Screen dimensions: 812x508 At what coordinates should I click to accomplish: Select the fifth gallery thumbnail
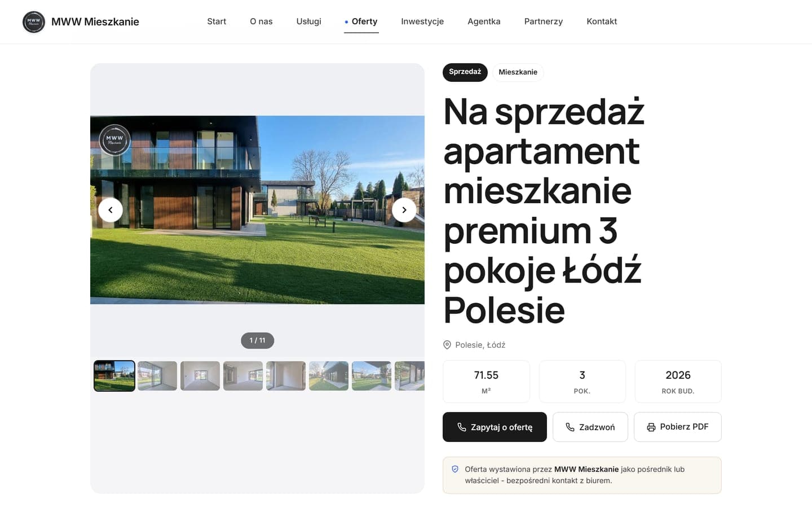[286, 376]
